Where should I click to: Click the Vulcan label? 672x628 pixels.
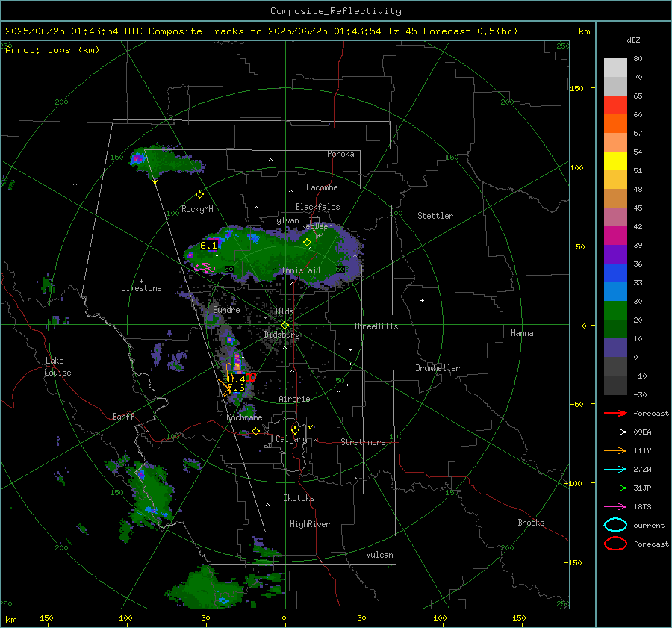pyautogui.click(x=379, y=555)
